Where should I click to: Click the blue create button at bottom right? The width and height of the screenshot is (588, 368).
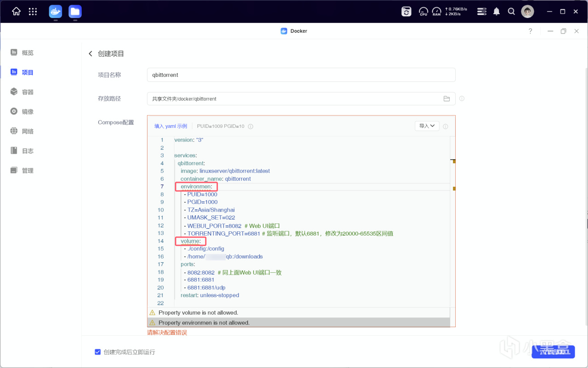(x=553, y=352)
